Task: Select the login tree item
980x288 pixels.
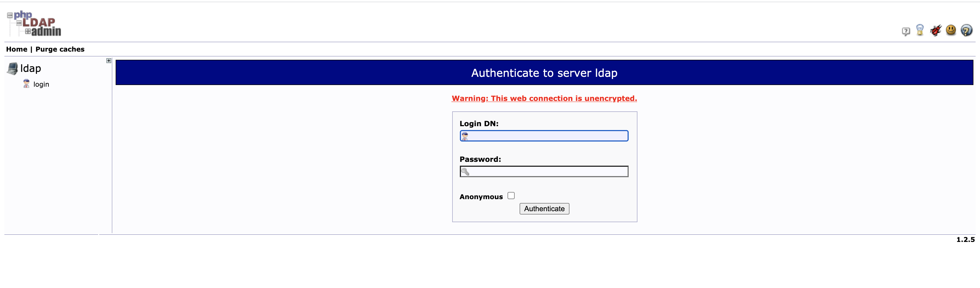Action: (41, 84)
